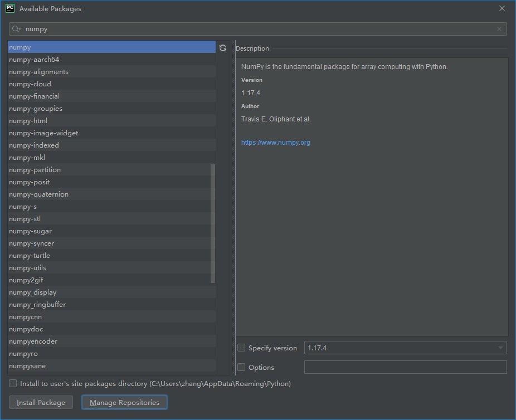The width and height of the screenshot is (516, 420).
Task: Clear the search field with the X icon
Action: tap(499, 29)
